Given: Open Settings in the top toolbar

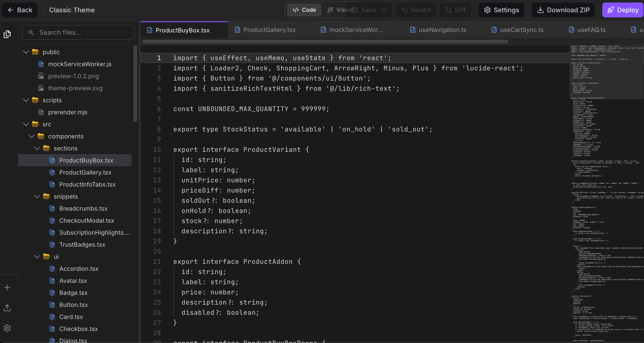Looking at the screenshot, I should [501, 10].
